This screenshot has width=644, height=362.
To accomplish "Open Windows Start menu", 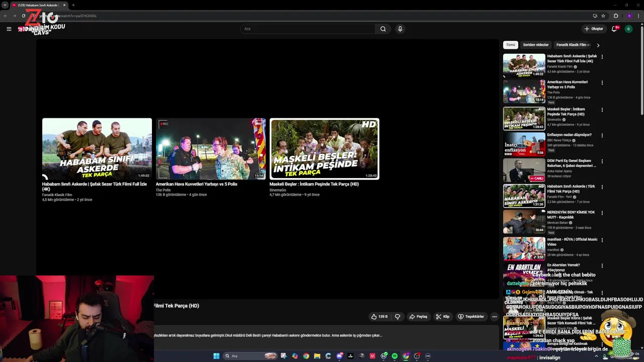I will tap(216, 356).
